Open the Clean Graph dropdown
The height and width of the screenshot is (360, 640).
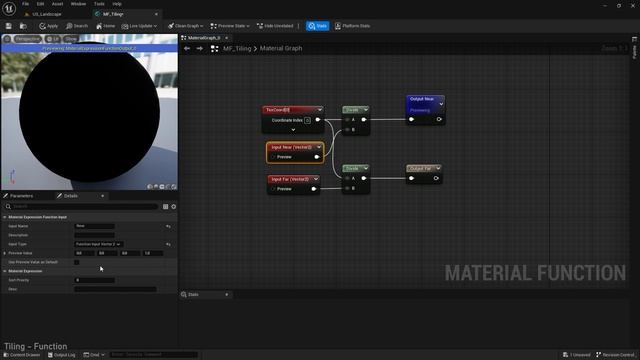186,26
